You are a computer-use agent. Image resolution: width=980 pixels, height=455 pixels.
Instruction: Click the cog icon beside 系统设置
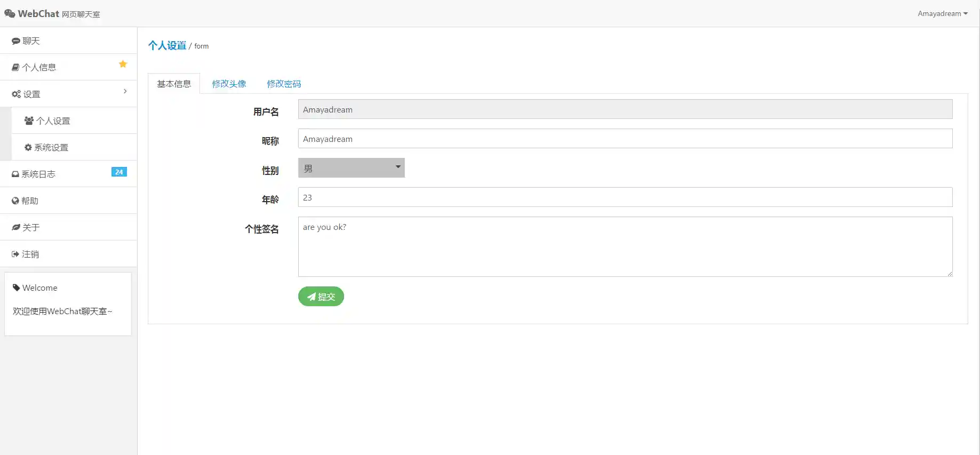pyautogui.click(x=28, y=148)
